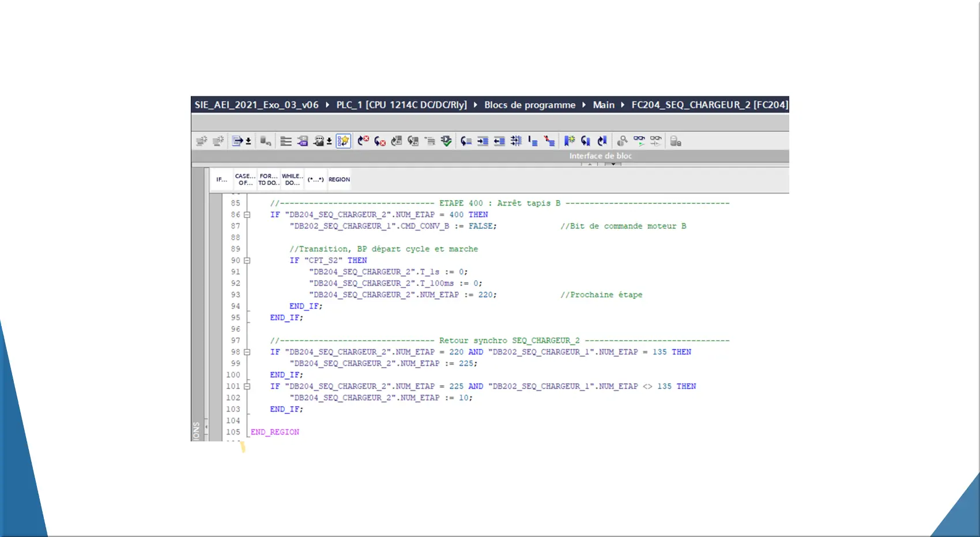Click the go to next bookmark icon
This screenshot has width=980, height=537.
coord(602,141)
